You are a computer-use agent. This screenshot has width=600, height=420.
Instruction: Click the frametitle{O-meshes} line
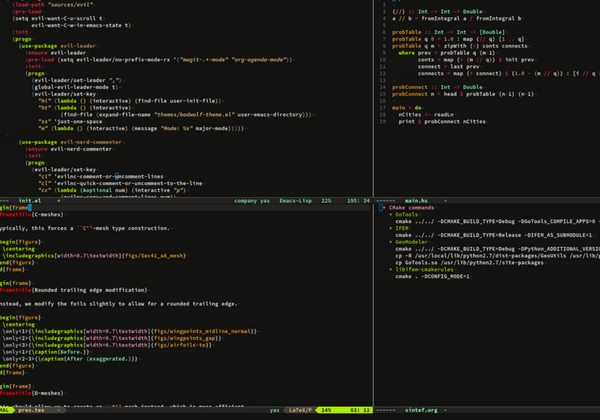point(32,393)
